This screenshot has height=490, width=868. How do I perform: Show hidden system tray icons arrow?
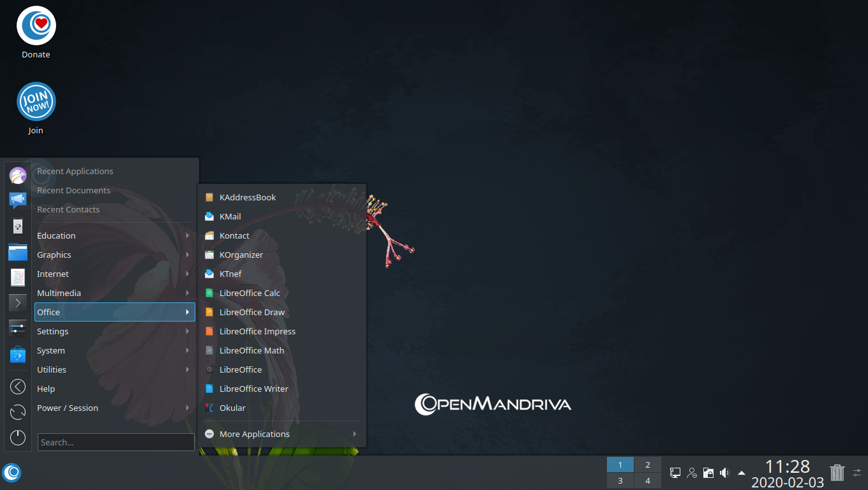click(x=742, y=473)
